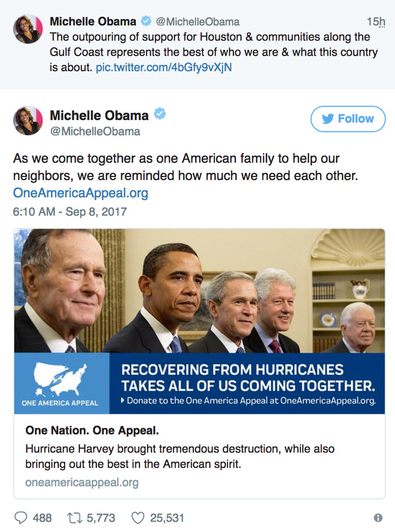
Task: Open the pic.twitter.com/4bGfy9vXjN link
Action: (164, 67)
